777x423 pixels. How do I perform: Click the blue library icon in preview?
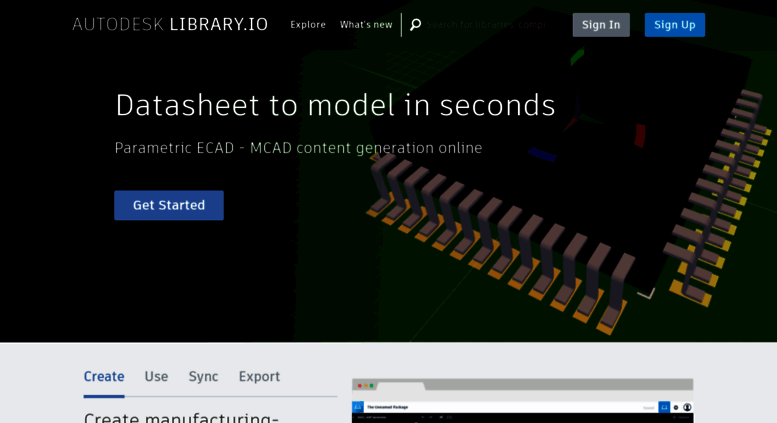[664, 408]
